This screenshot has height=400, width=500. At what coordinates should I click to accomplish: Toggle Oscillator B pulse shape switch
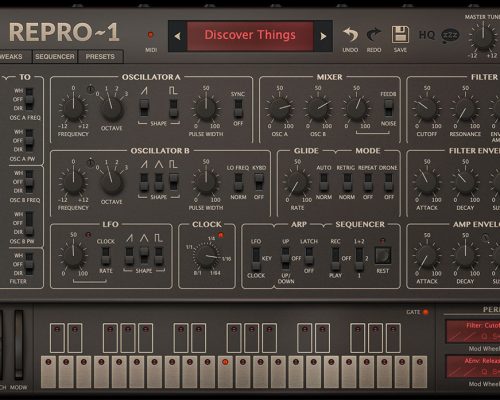173,182
